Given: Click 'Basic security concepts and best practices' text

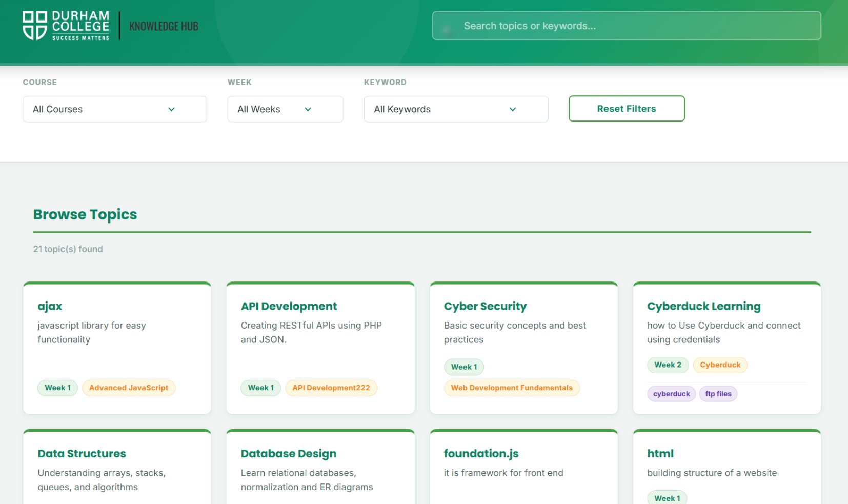Looking at the screenshot, I should click(515, 332).
